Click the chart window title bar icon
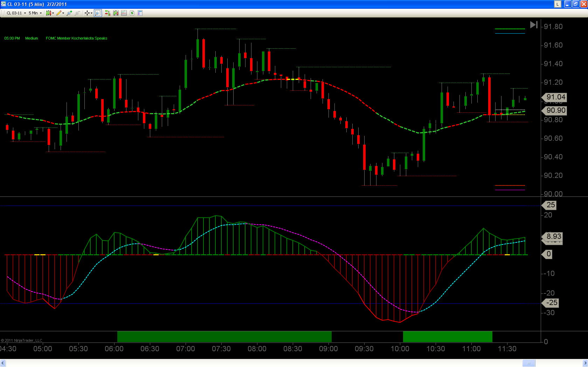 [4, 4]
